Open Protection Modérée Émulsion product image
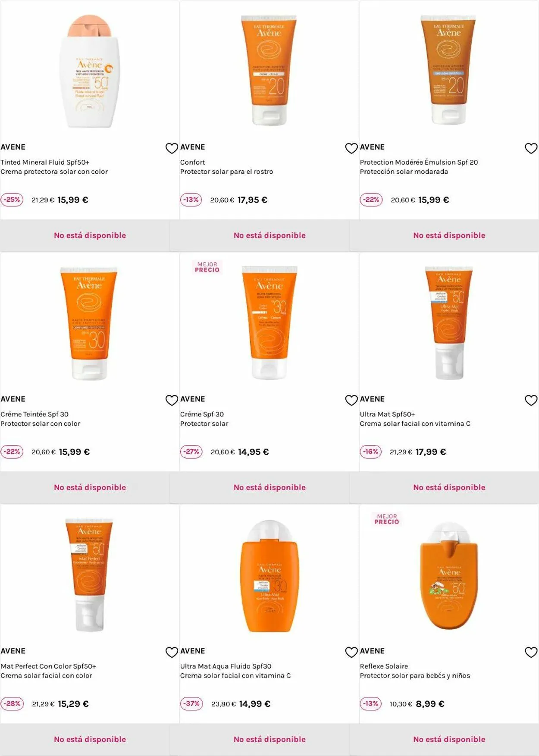Image resolution: width=539 pixels, height=756 pixels. 448,70
